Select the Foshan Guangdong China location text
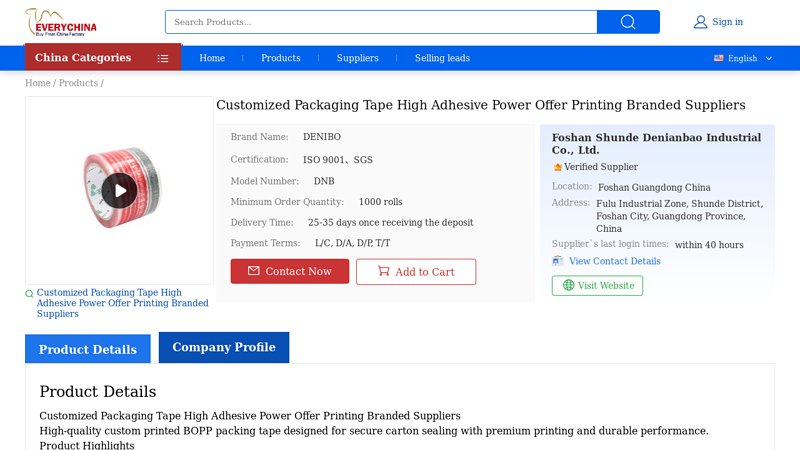The width and height of the screenshot is (800, 450). coord(654,187)
